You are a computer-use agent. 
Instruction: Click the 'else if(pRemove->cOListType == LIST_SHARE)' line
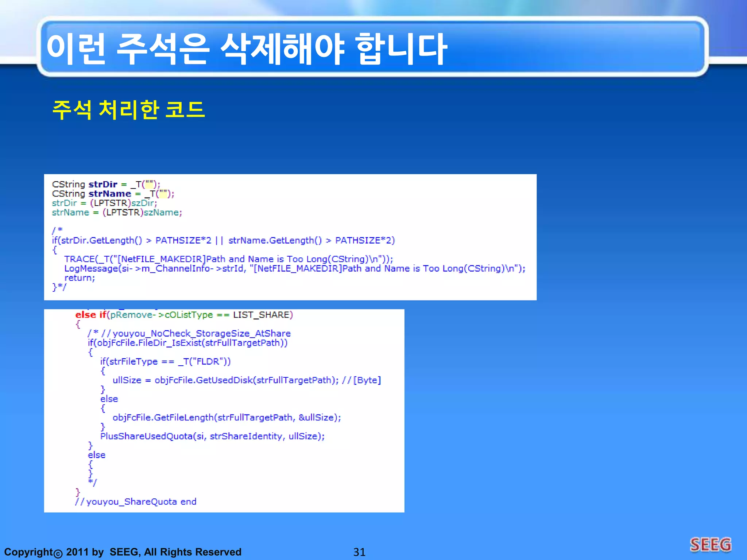(x=184, y=315)
